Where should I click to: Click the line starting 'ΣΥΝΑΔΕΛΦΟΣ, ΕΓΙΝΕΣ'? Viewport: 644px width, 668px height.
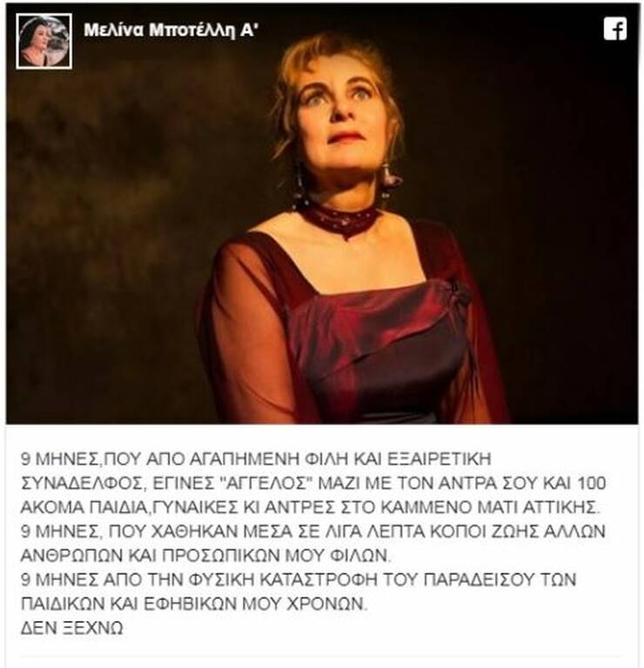pyautogui.click(x=313, y=483)
